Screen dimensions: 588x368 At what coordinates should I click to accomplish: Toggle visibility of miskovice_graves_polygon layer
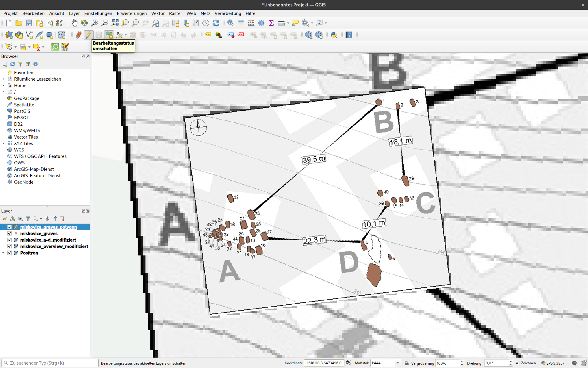(x=9, y=227)
